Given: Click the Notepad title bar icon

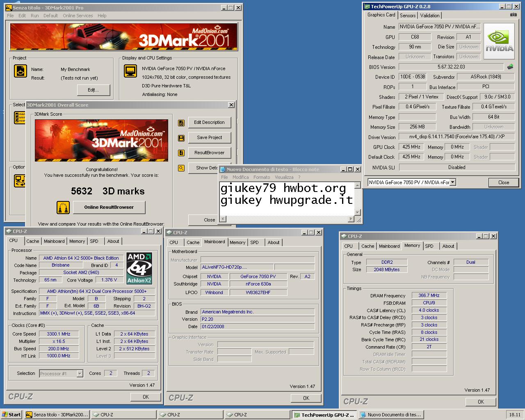Looking at the screenshot, I should point(223,169).
